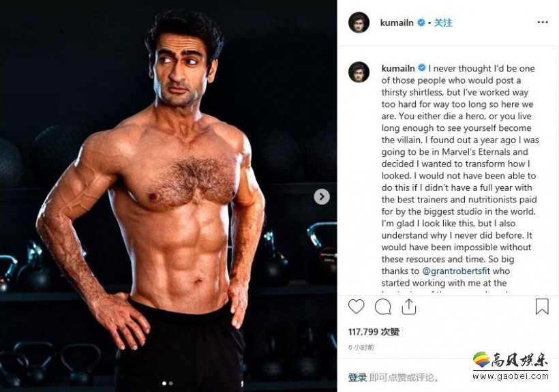559x392 pixels.
Task: Click the blue verified badge in header
Action: (x=421, y=22)
